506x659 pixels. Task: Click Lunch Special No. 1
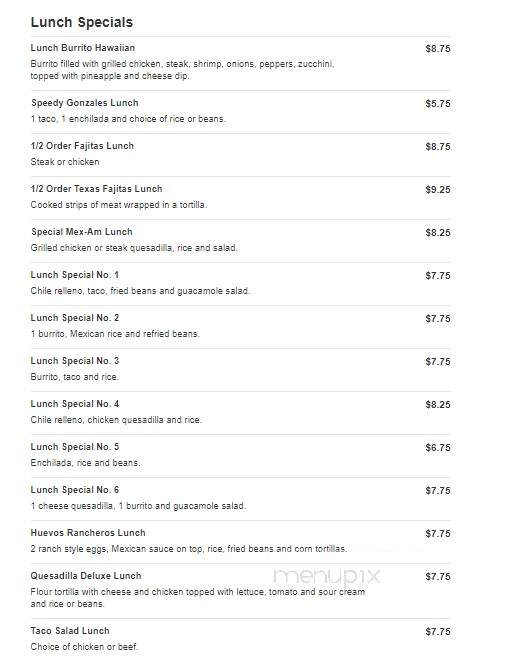(74, 275)
